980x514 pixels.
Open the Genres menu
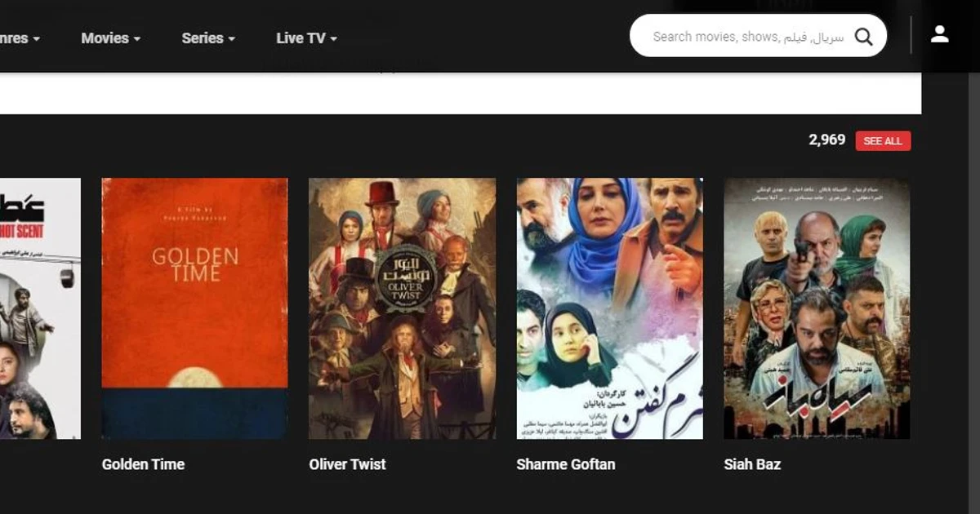[16, 38]
